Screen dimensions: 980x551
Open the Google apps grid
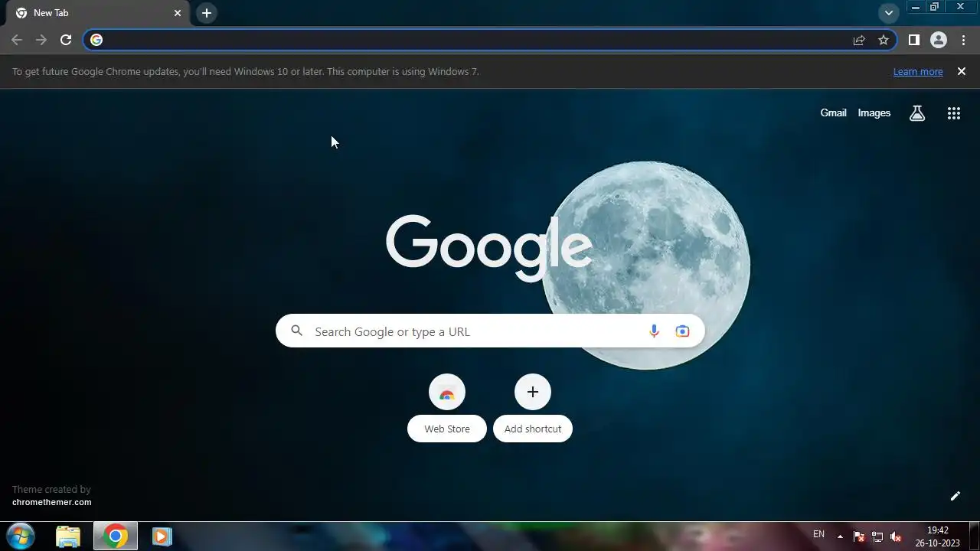(x=954, y=113)
